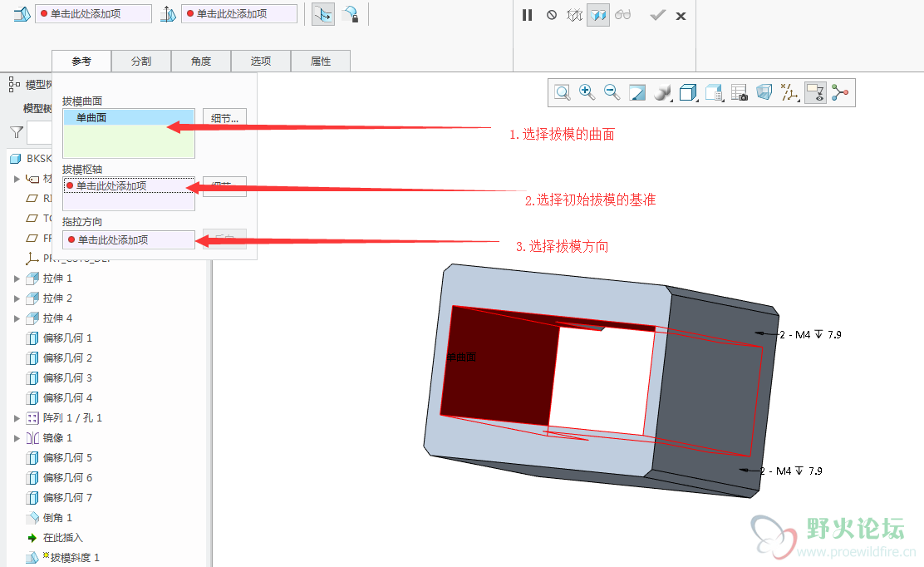Cancel the draft feature with the X
The width and height of the screenshot is (924, 567).
point(681,16)
